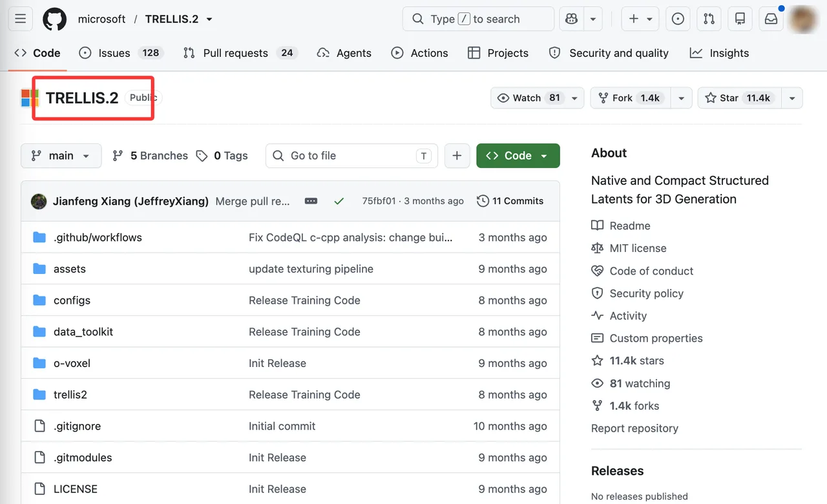Switch to the Insights tab

click(719, 53)
